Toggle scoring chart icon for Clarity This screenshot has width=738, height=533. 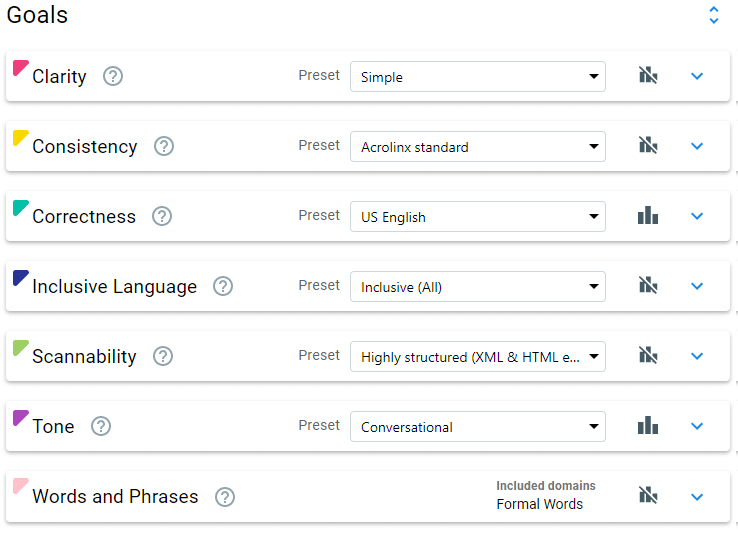tap(648, 75)
